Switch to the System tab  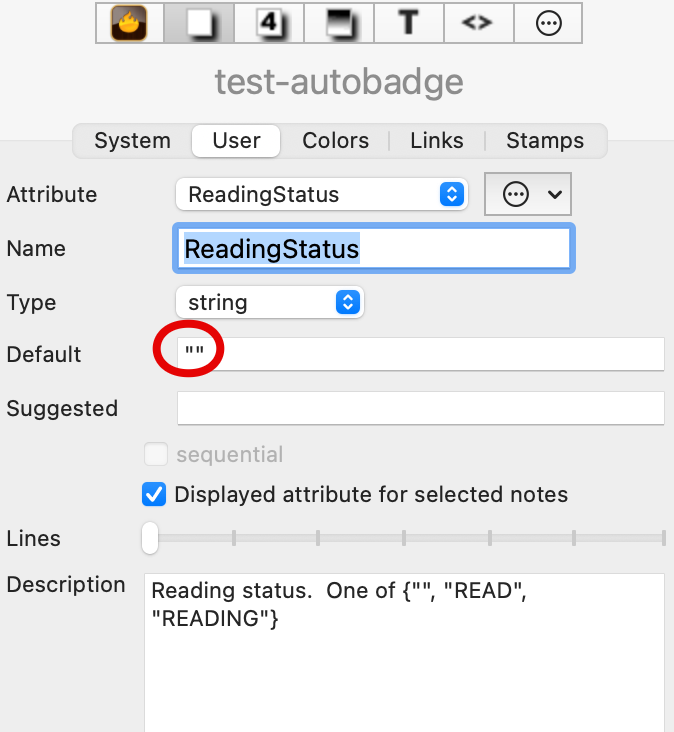(x=132, y=141)
